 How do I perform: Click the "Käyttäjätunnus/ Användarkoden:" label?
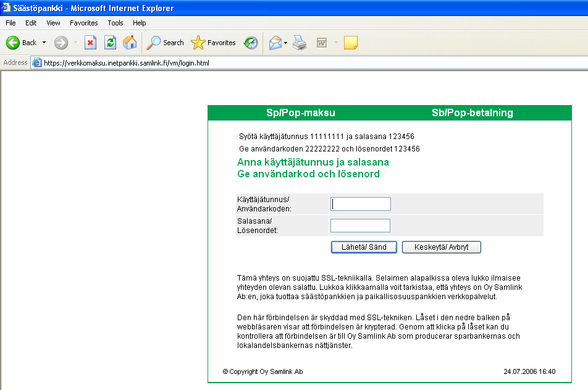(264, 204)
